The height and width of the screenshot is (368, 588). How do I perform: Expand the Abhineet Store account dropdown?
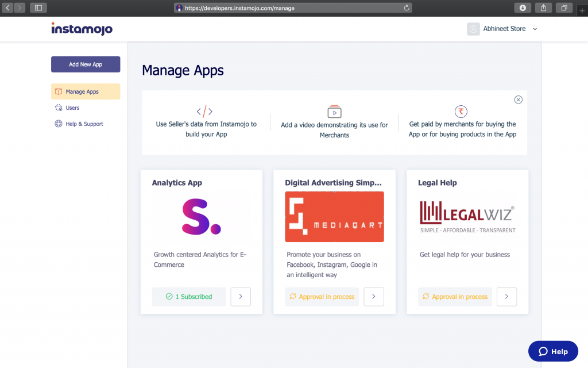(x=535, y=29)
